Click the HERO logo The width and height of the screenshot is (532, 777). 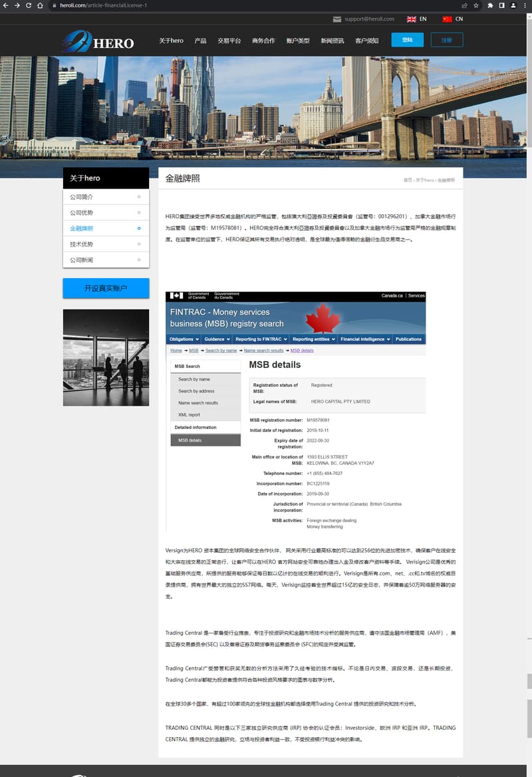(99, 41)
